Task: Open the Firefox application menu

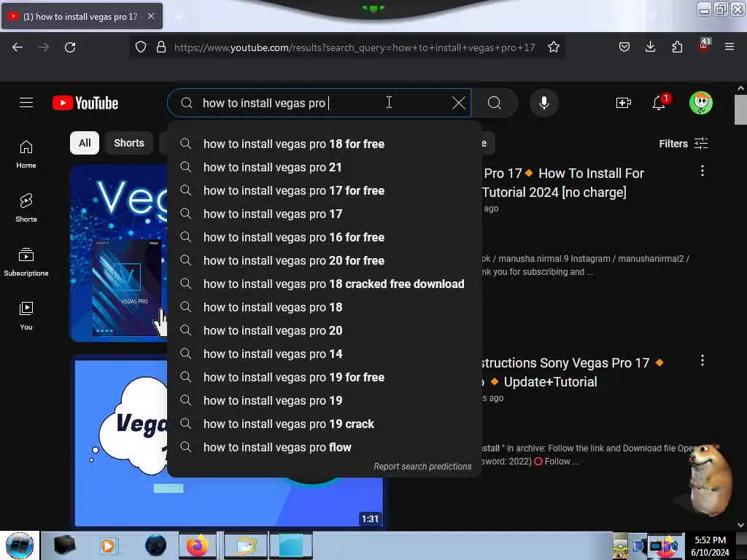Action: pos(729,47)
